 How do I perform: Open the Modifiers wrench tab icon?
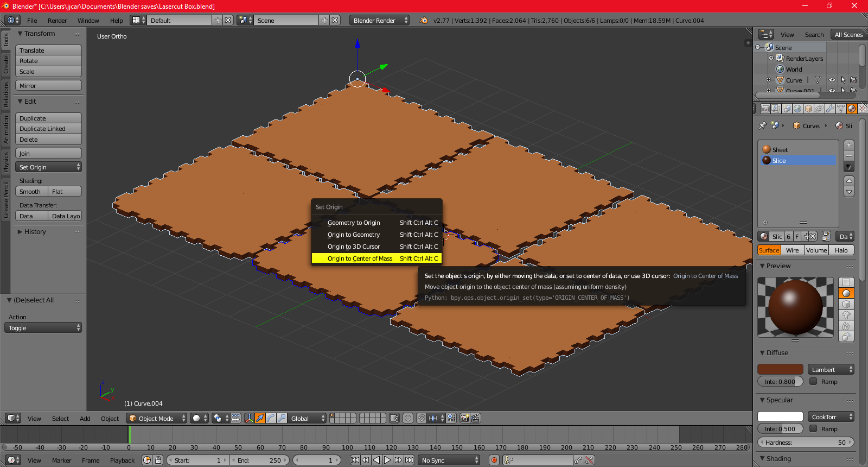[x=830, y=109]
